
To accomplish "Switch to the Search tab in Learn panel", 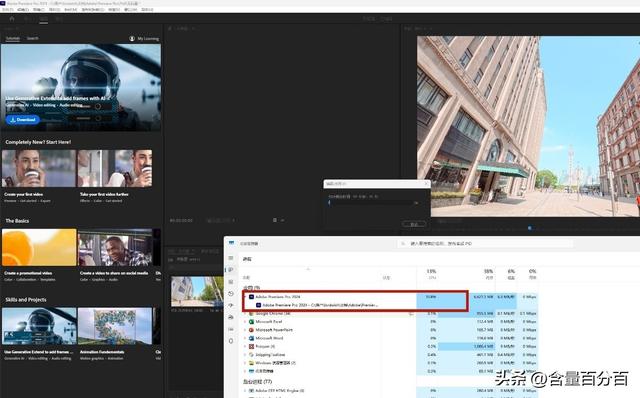I will (33, 38).
